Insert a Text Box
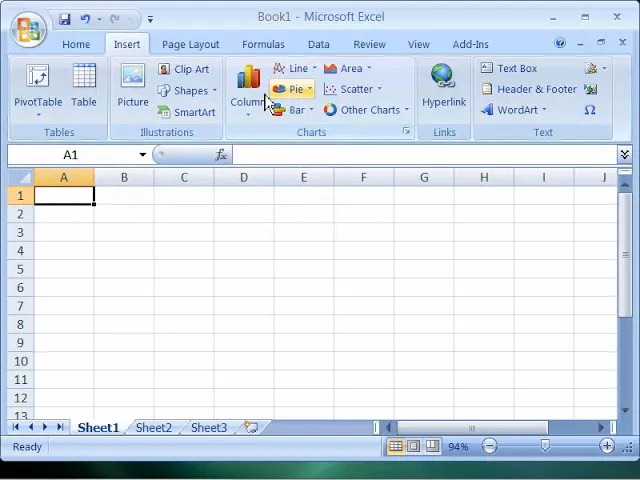The height and width of the screenshot is (480, 640). [x=509, y=68]
